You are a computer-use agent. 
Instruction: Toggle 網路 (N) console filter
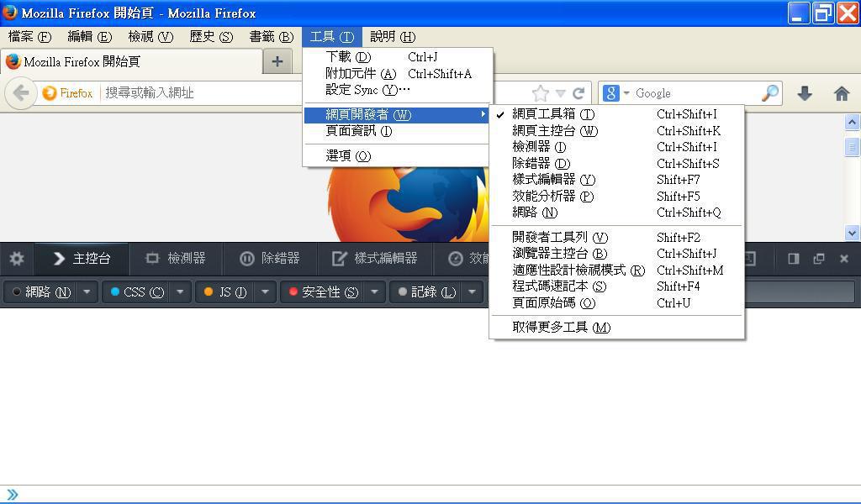40,292
